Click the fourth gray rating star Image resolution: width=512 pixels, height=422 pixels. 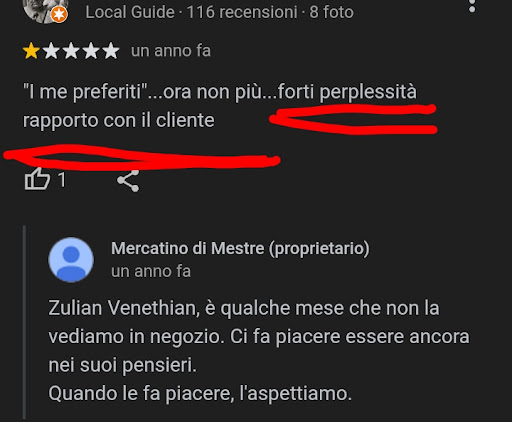91,51
